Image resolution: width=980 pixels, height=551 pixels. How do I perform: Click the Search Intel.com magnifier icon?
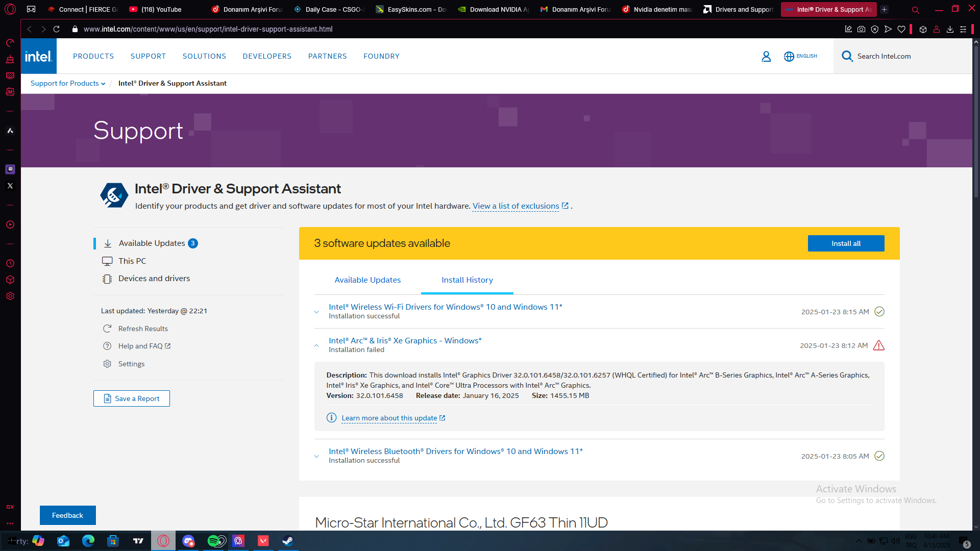pos(847,56)
